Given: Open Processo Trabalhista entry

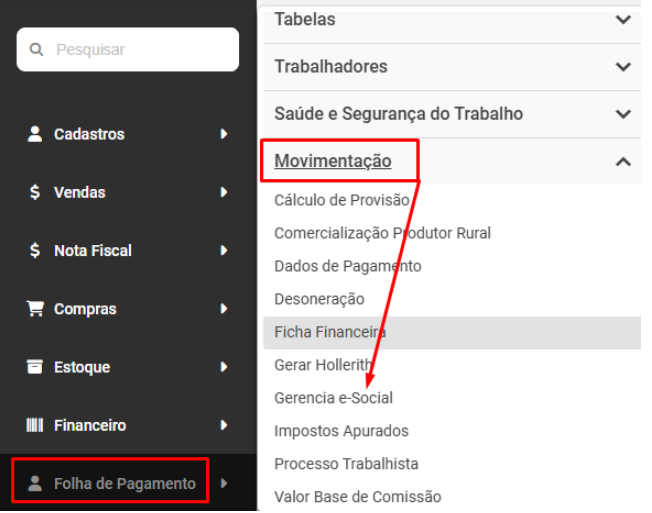Looking at the screenshot, I should [x=346, y=464].
